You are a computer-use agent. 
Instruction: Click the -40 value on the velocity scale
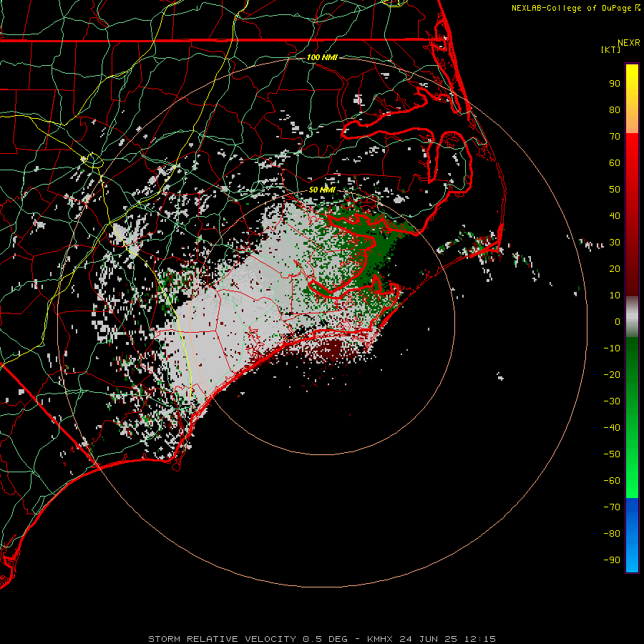coord(612,428)
